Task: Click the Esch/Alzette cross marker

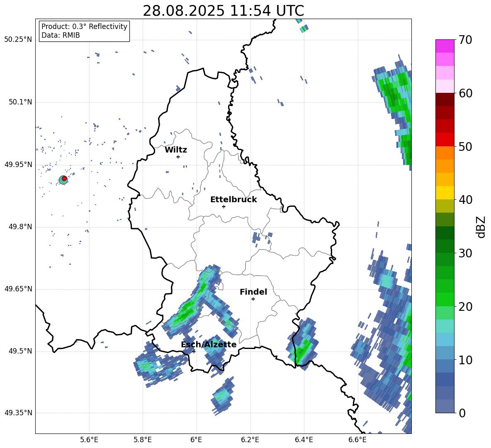Action: click(194, 351)
